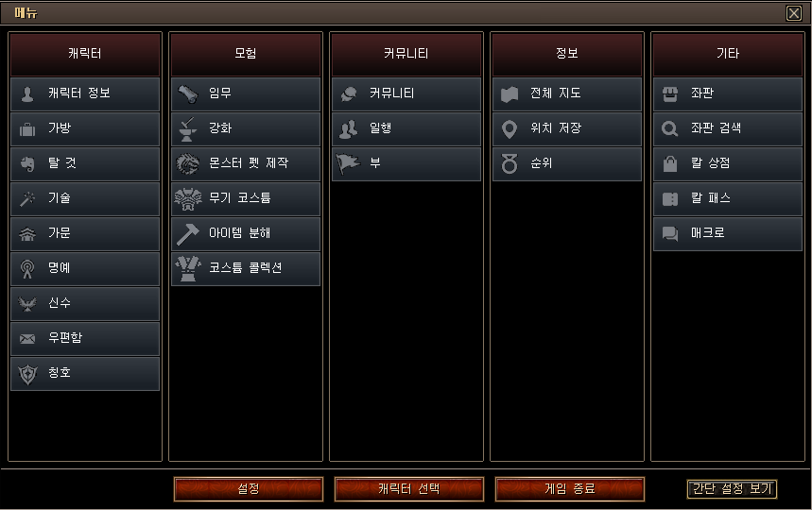This screenshot has height=510, width=812.
Task: Click the 설정 button
Action: [x=249, y=489]
